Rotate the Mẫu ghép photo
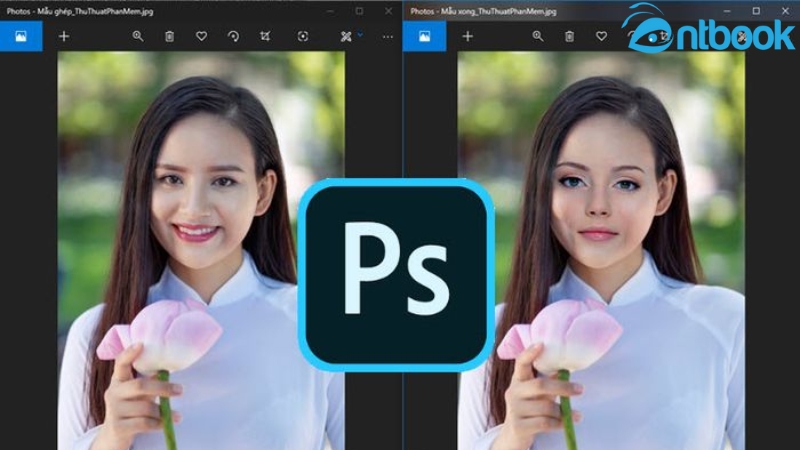The width and height of the screenshot is (800, 450). pyautogui.click(x=233, y=36)
